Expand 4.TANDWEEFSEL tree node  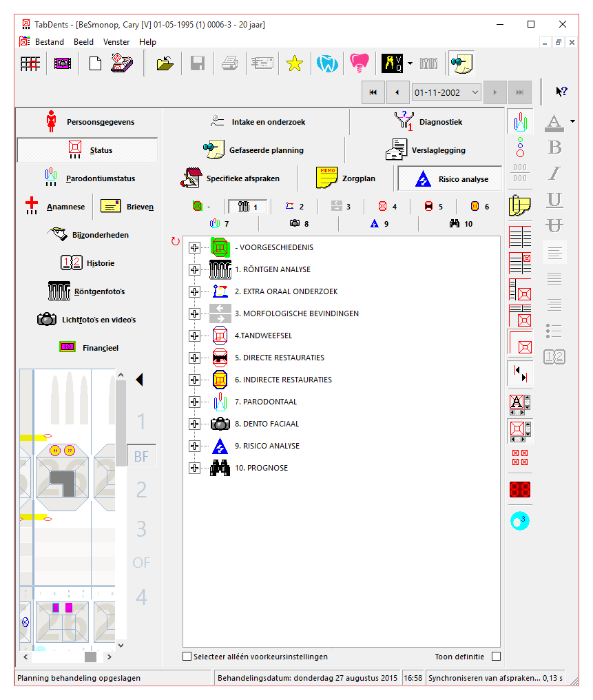click(194, 336)
